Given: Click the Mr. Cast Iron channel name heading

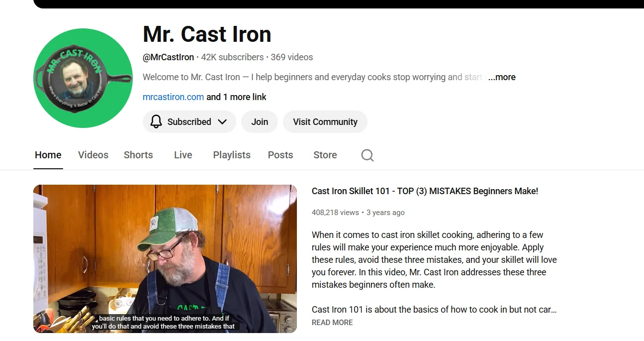Looking at the screenshot, I should pos(207,34).
